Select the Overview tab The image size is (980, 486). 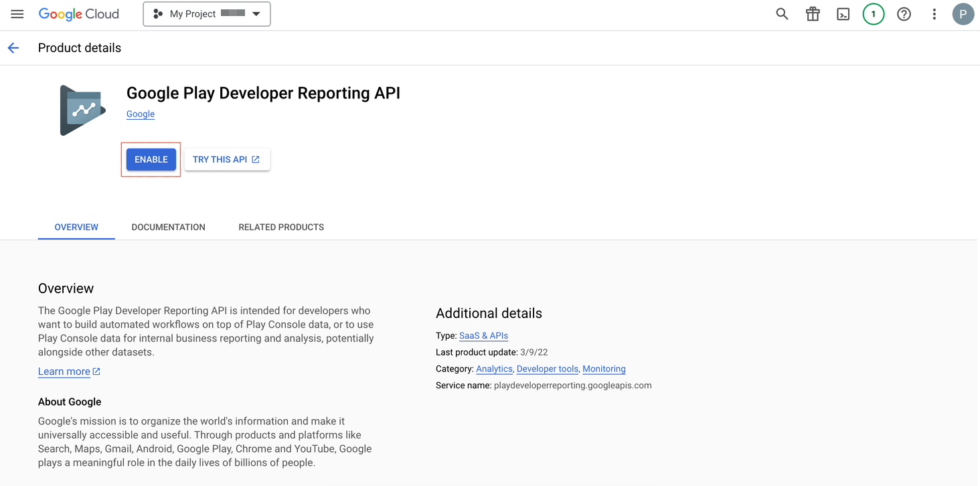[x=76, y=227]
